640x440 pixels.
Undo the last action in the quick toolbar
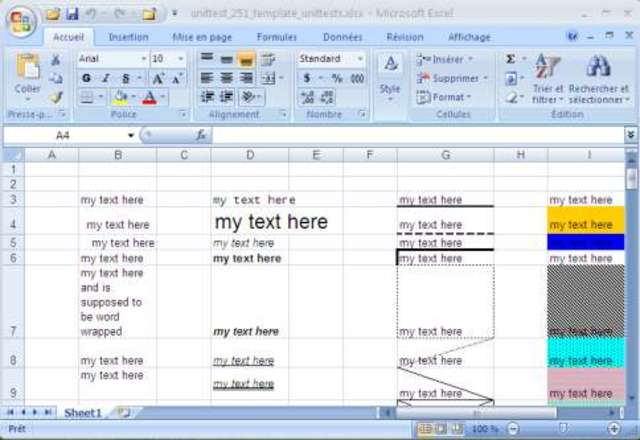click(91, 14)
